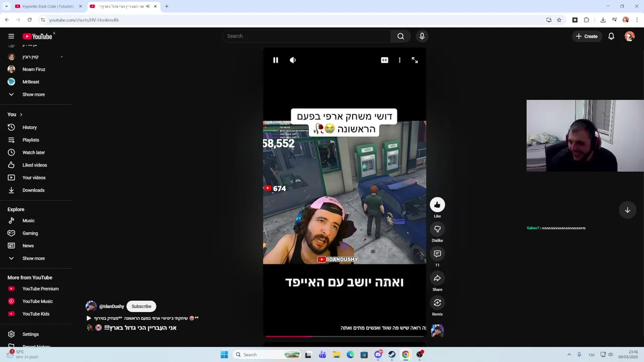Reload the page
This screenshot has width=644, height=362.
click(x=30, y=20)
